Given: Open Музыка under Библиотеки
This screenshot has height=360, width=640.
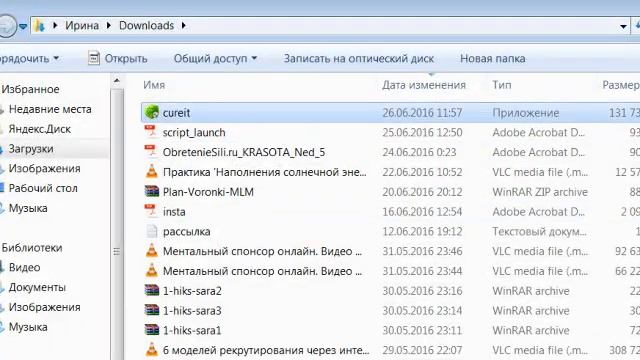Looking at the screenshot, I should pyautogui.click(x=28, y=327).
